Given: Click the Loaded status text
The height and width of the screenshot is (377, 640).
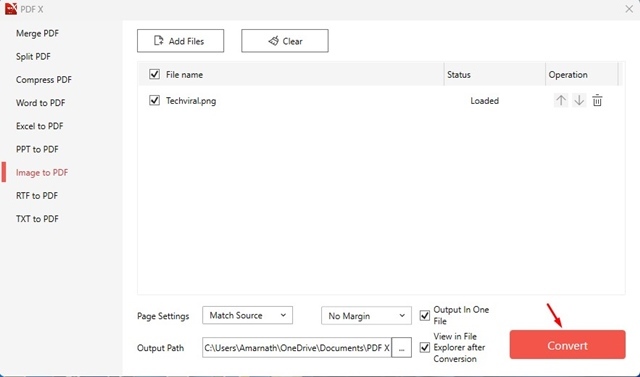Looking at the screenshot, I should pos(484,101).
